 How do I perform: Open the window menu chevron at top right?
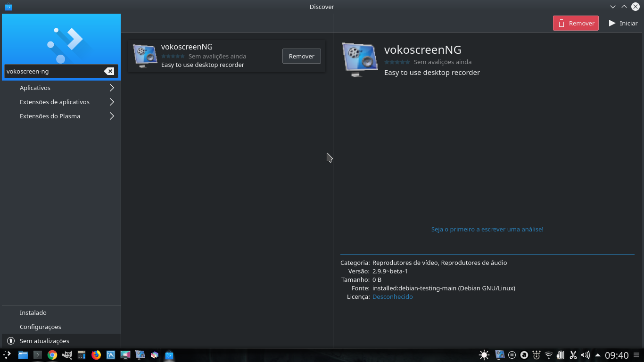tap(612, 7)
